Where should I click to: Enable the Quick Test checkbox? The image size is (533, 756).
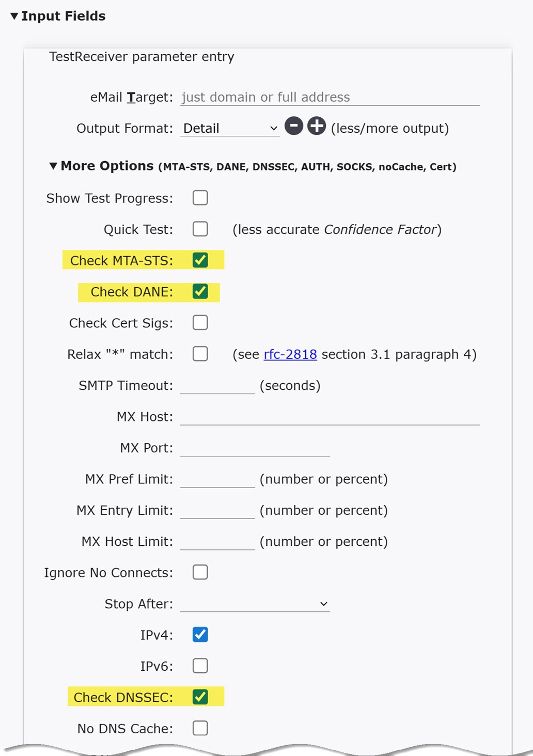coord(200,229)
